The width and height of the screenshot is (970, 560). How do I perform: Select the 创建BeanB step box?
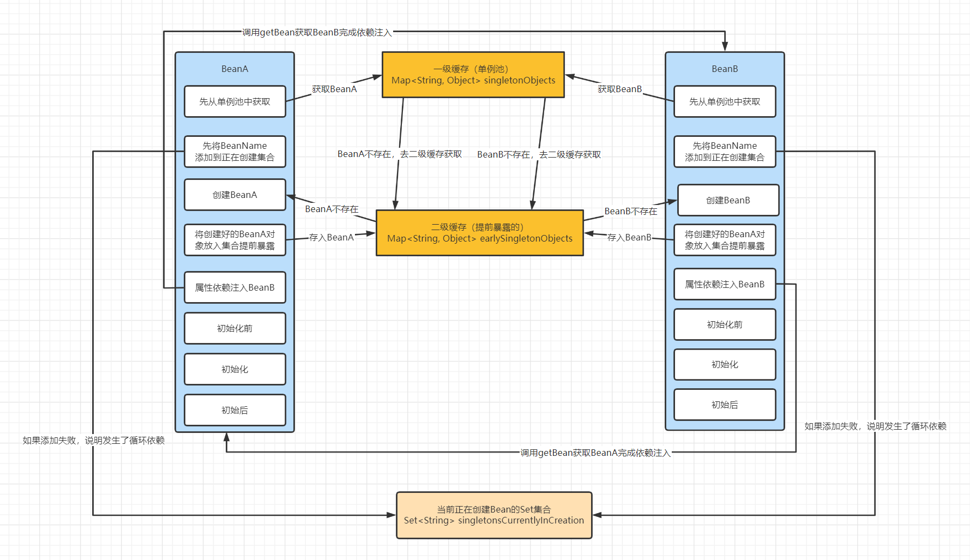(727, 200)
